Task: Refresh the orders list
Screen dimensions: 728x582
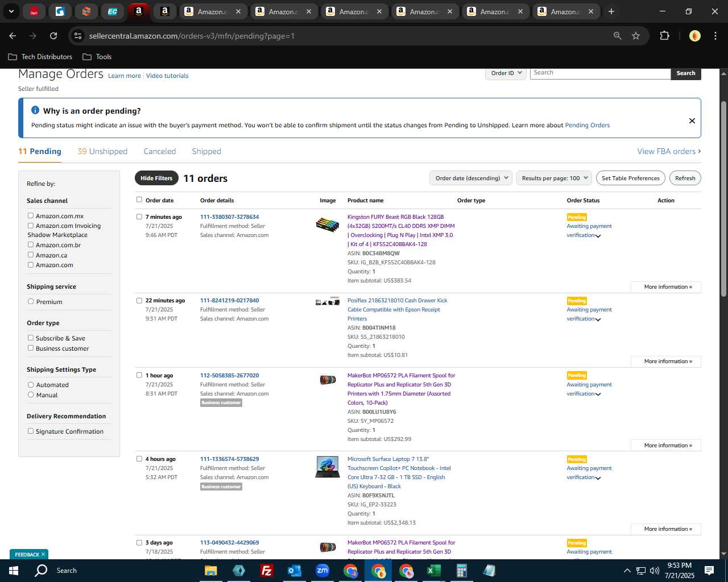Action: (685, 178)
